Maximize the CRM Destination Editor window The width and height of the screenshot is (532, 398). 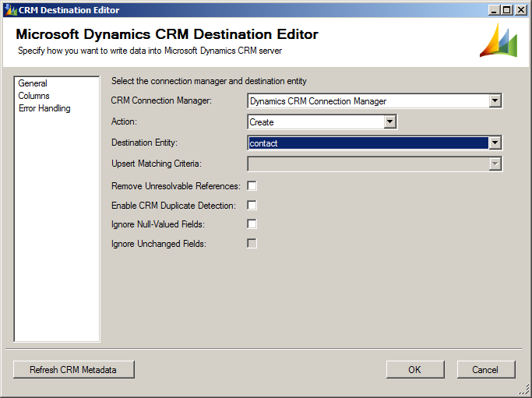506,10
